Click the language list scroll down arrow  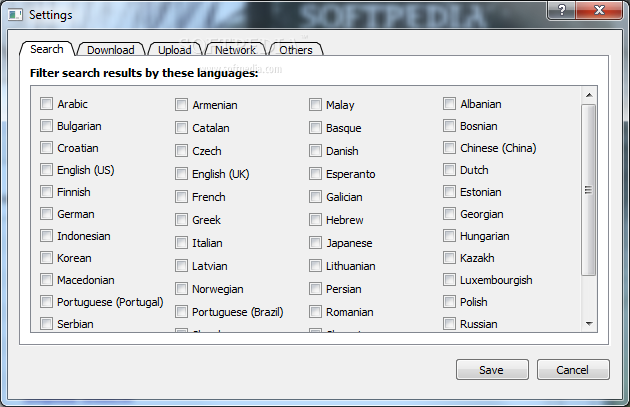[589, 323]
